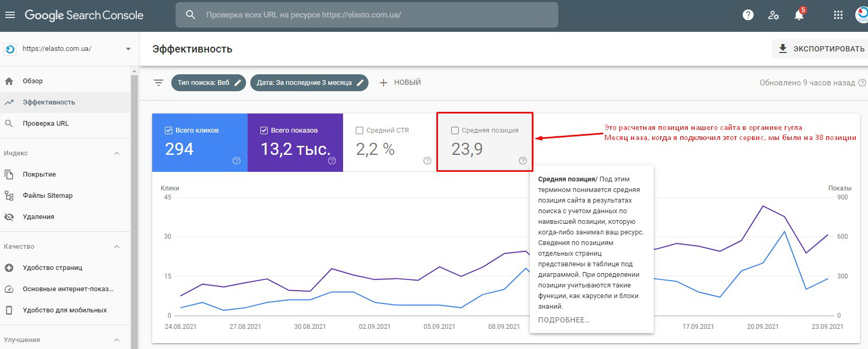868x349 pixels.
Task: Open the 'Обзор' menu item
Action: [x=65, y=81]
